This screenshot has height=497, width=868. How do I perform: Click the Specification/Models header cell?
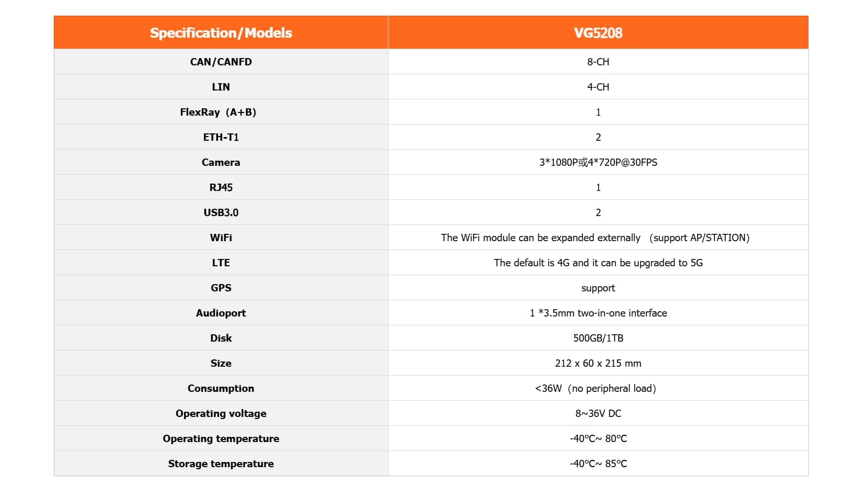point(221,33)
